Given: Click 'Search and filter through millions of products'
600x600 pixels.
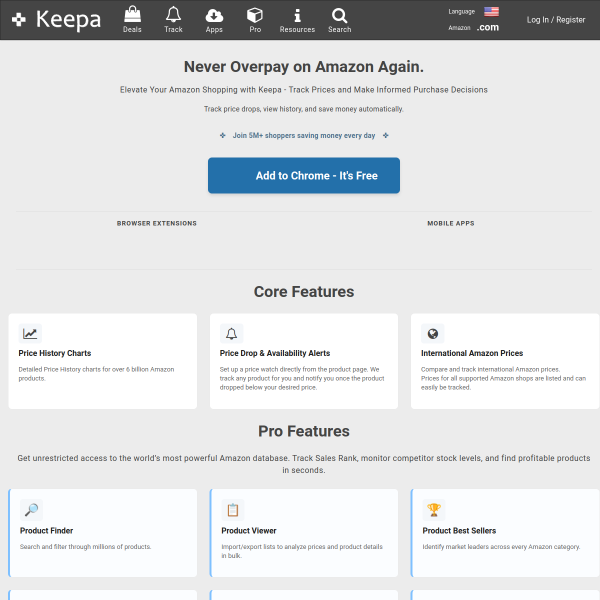Looking at the screenshot, I should (85, 547).
